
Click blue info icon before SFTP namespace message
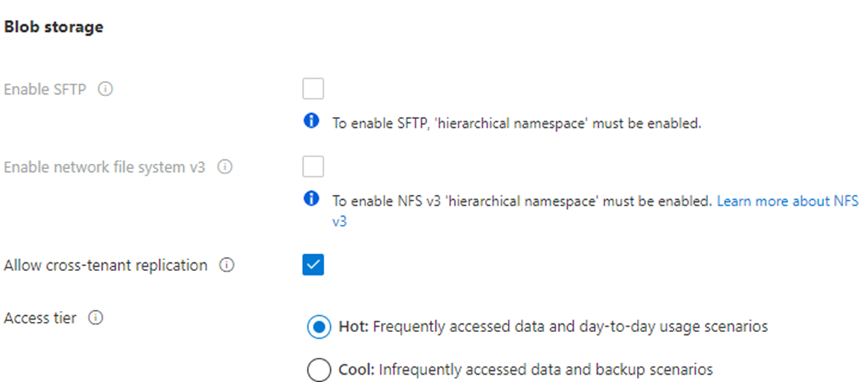click(313, 122)
